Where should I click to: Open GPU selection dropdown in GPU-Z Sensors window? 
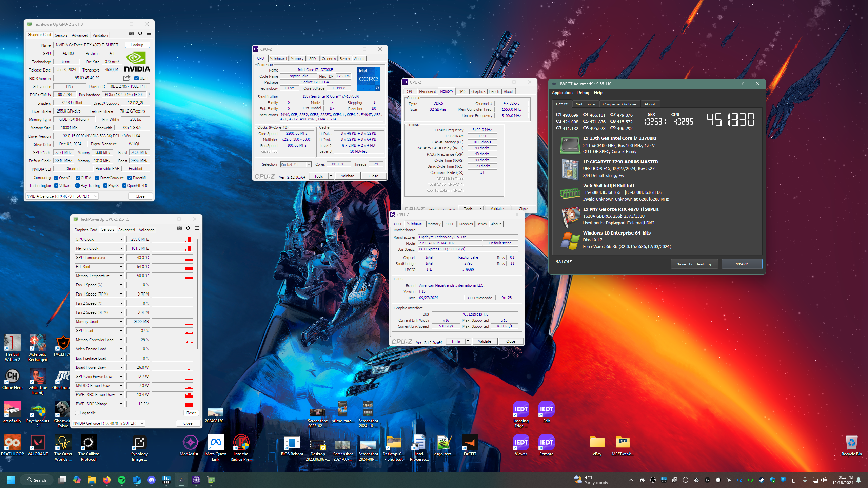108,423
